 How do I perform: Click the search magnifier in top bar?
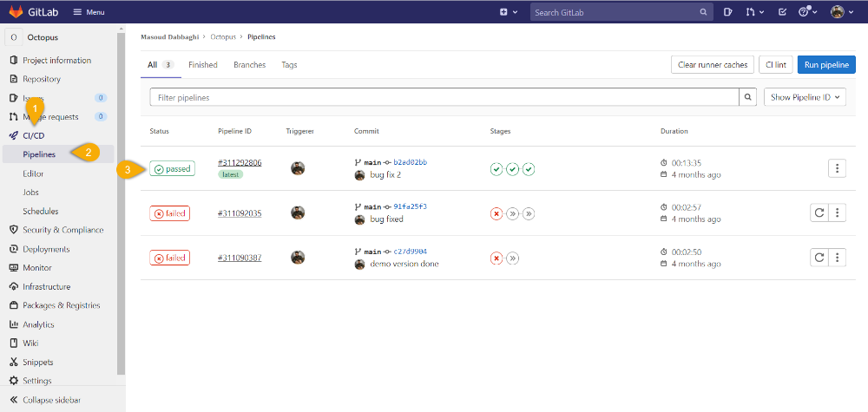pos(704,12)
